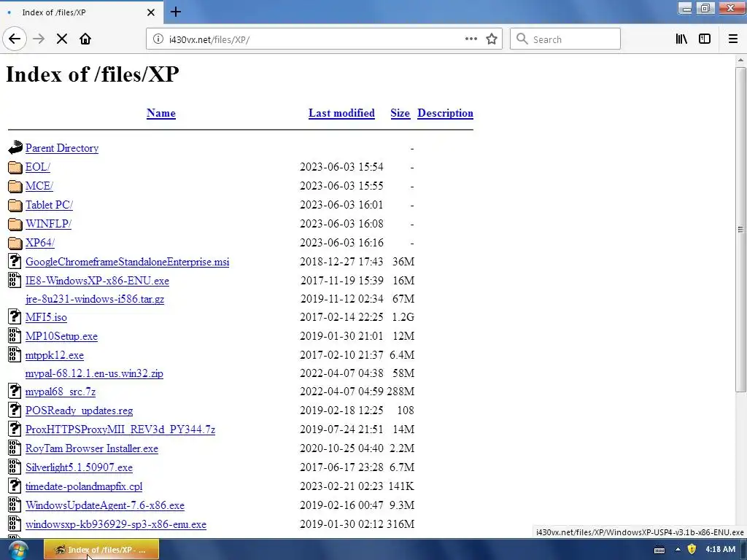Show hidden tray icons arrow
Viewport: 747px width, 560px height.
pyautogui.click(x=678, y=550)
